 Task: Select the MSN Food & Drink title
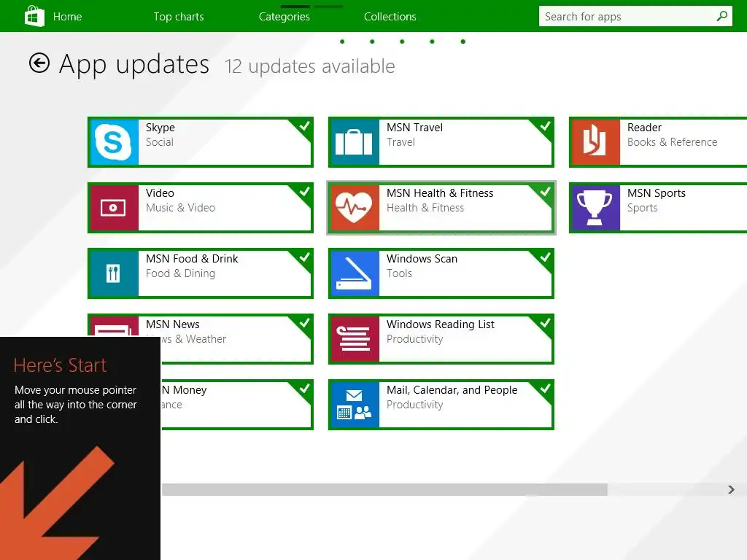click(192, 259)
